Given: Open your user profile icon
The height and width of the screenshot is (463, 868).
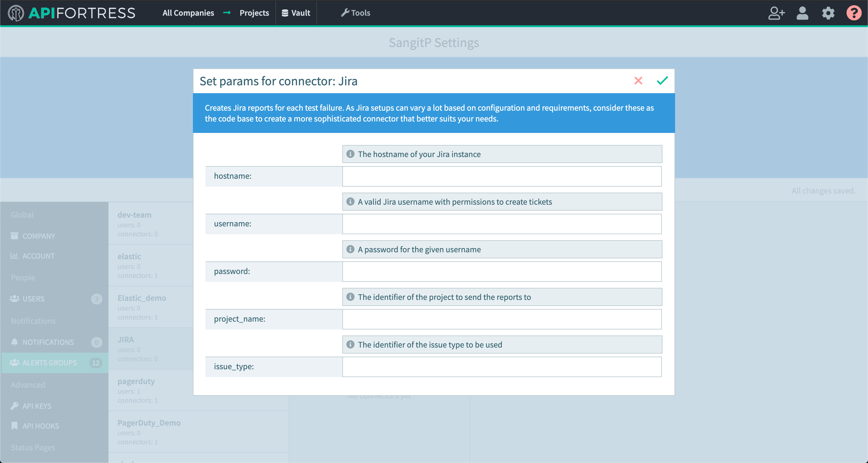Looking at the screenshot, I should (802, 13).
